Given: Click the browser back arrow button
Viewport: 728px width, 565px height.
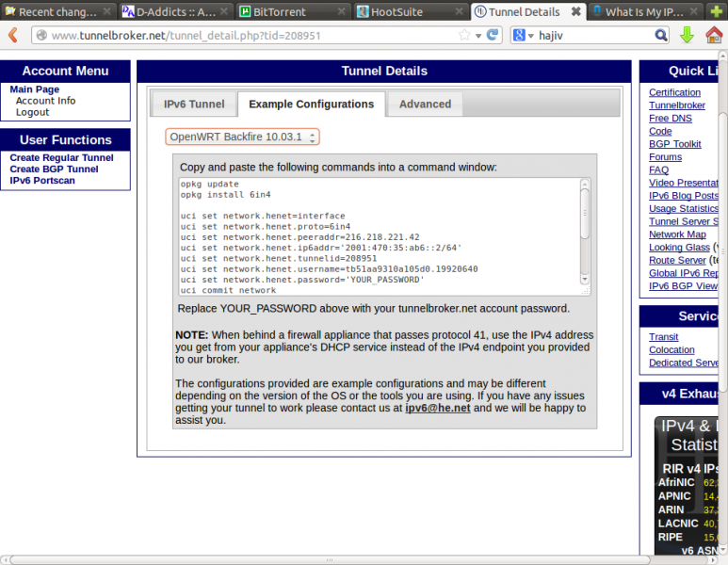Looking at the screenshot, I should point(13,36).
